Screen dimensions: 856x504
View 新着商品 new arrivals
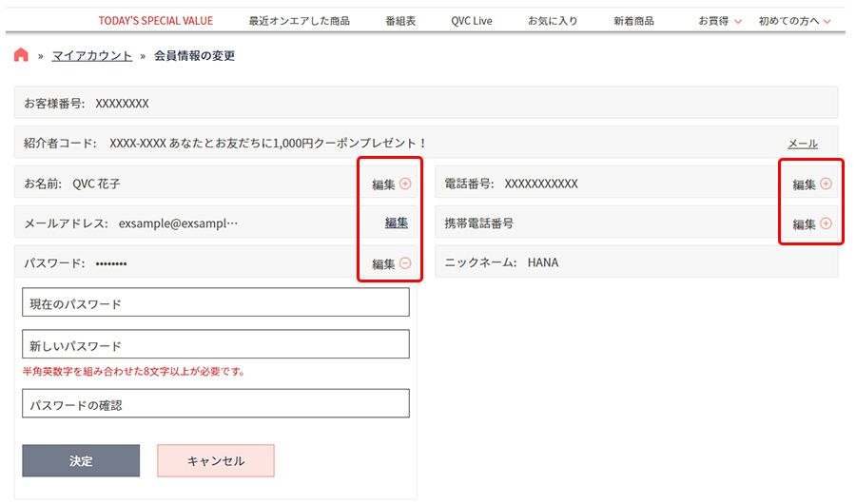point(633,20)
